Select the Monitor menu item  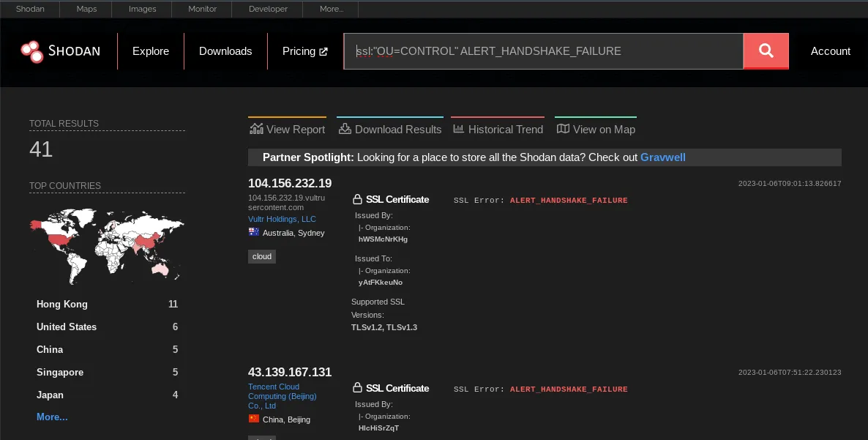202,9
